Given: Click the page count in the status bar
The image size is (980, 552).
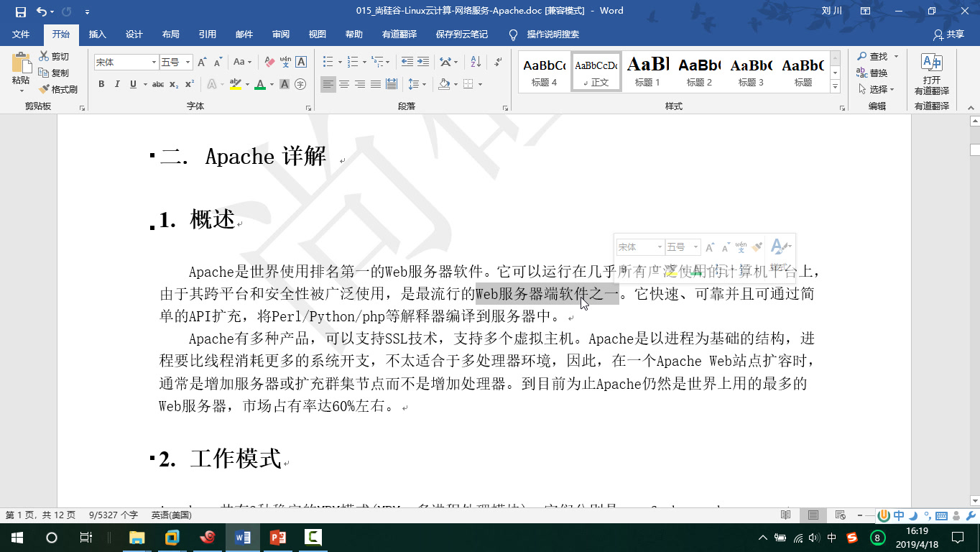Looking at the screenshot, I should pyautogui.click(x=40, y=515).
